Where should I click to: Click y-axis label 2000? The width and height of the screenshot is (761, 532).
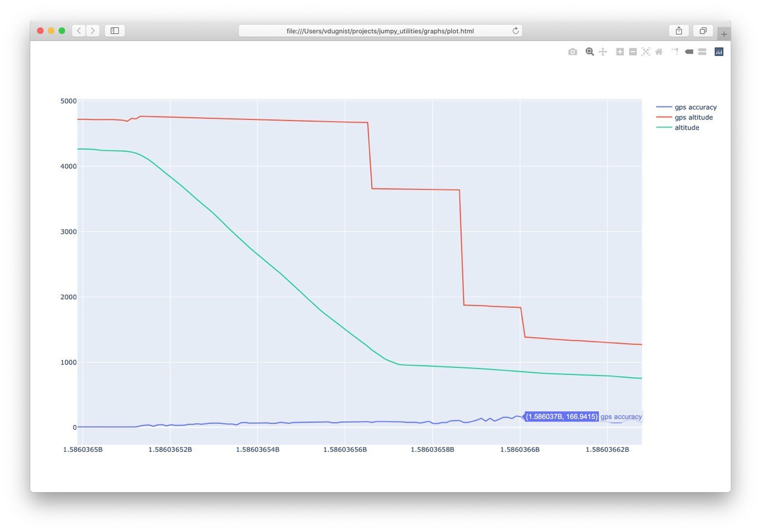point(68,297)
